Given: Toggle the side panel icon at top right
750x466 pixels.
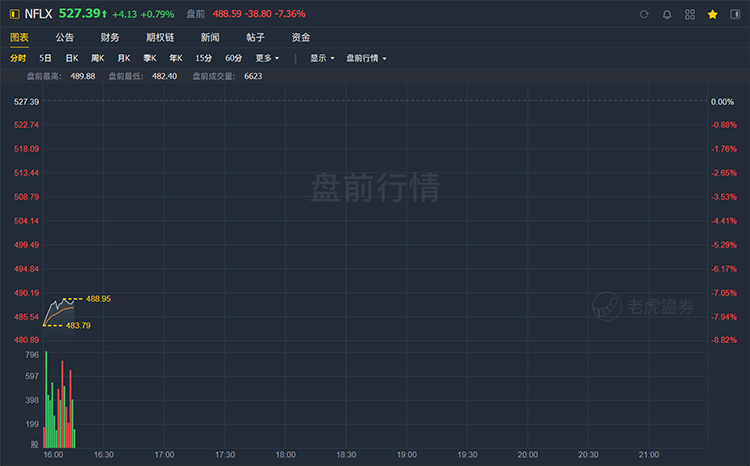Looking at the screenshot, I should [735, 14].
